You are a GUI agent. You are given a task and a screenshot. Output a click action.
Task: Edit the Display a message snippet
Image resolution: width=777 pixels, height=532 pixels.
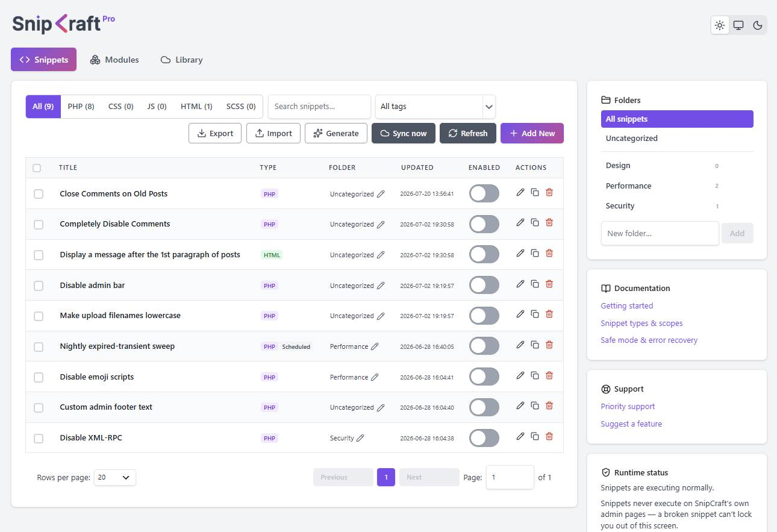tap(520, 253)
